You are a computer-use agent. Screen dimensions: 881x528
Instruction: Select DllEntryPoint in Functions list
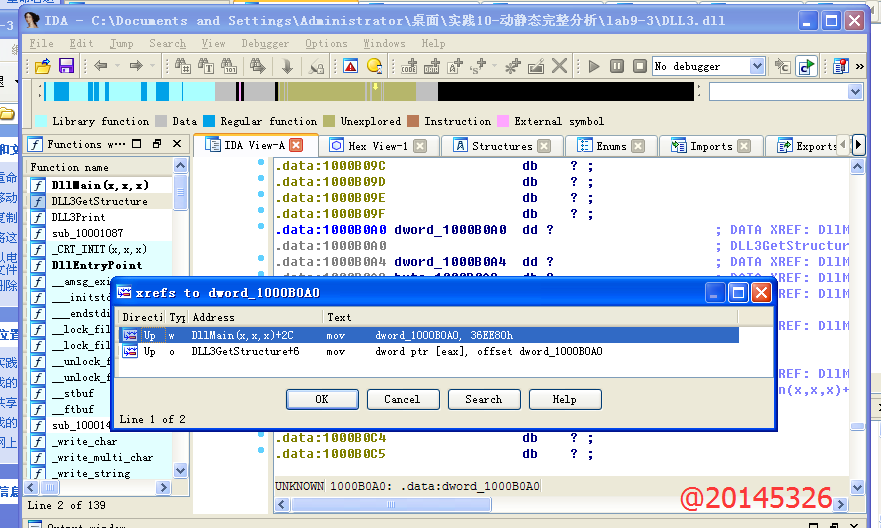(x=97, y=265)
